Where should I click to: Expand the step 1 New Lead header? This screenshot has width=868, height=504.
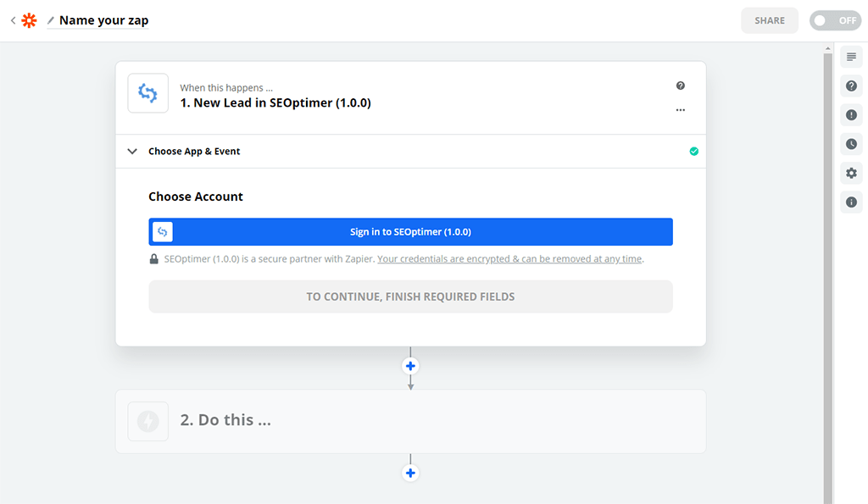click(275, 102)
